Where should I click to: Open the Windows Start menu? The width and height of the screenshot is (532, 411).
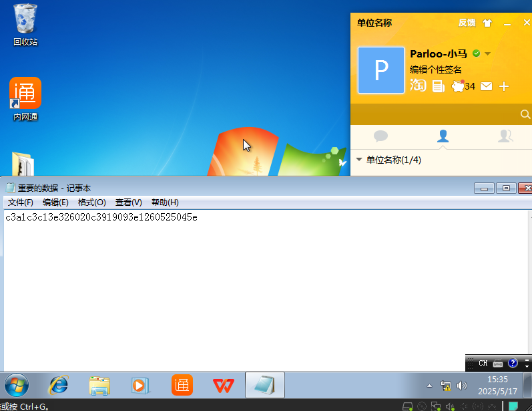click(x=16, y=386)
